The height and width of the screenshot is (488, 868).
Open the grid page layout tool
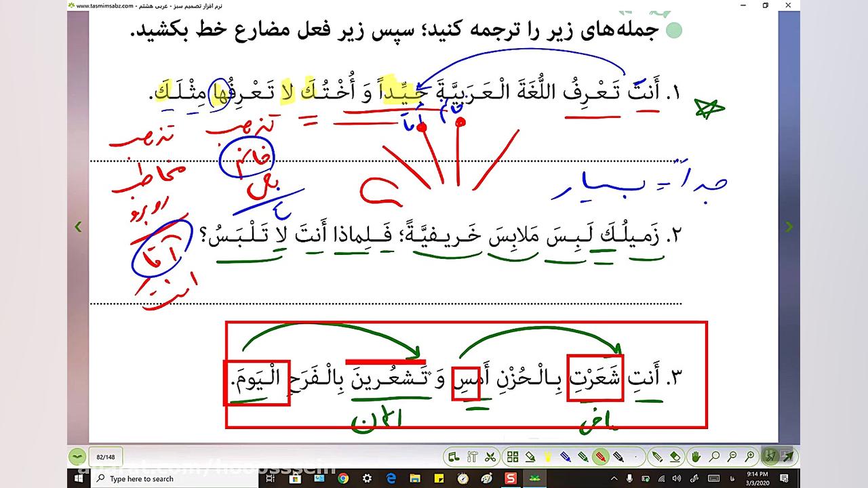tap(513, 456)
